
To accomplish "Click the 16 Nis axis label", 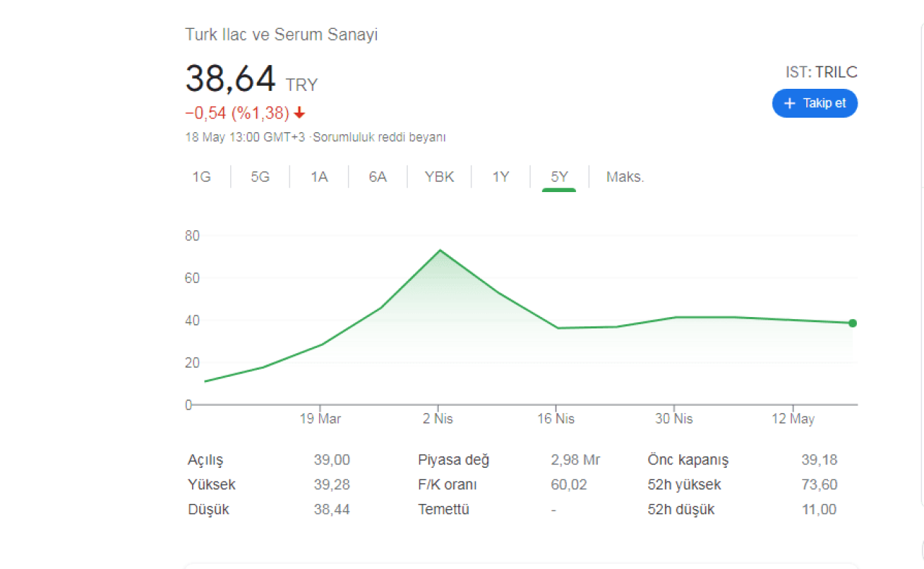I will (556, 419).
